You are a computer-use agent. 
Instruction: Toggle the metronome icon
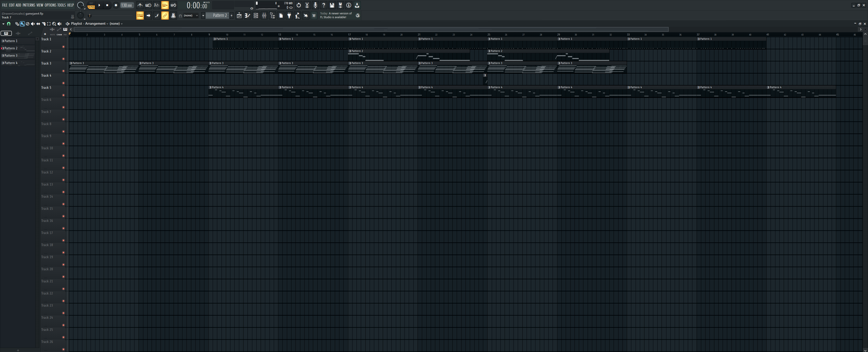coord(140,5)
